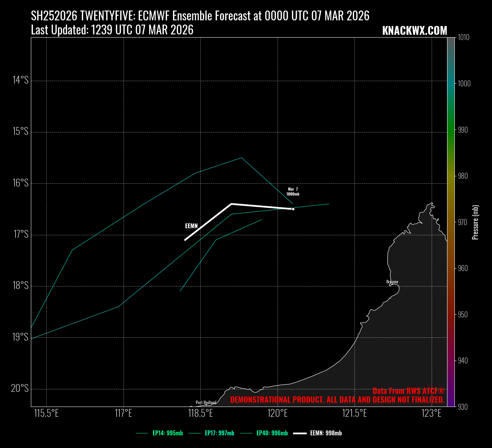492x448 pixels.
Task: Click the EEMN label beside the white track
Action: tap(191, 226)
